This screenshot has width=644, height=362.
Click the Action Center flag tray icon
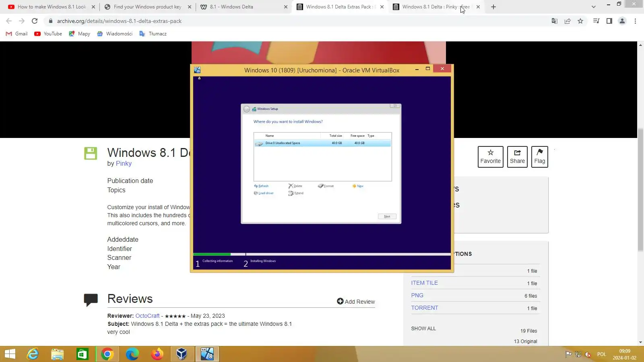point(568,354)
